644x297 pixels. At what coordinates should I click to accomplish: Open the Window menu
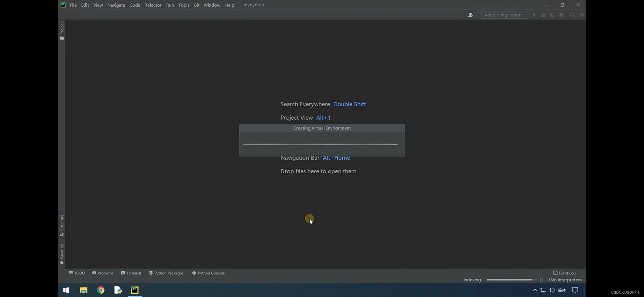[212, 5]
